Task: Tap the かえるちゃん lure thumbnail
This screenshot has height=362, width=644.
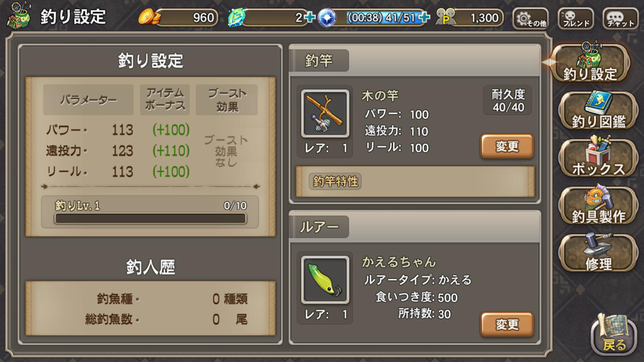Action: coord(325,280)
